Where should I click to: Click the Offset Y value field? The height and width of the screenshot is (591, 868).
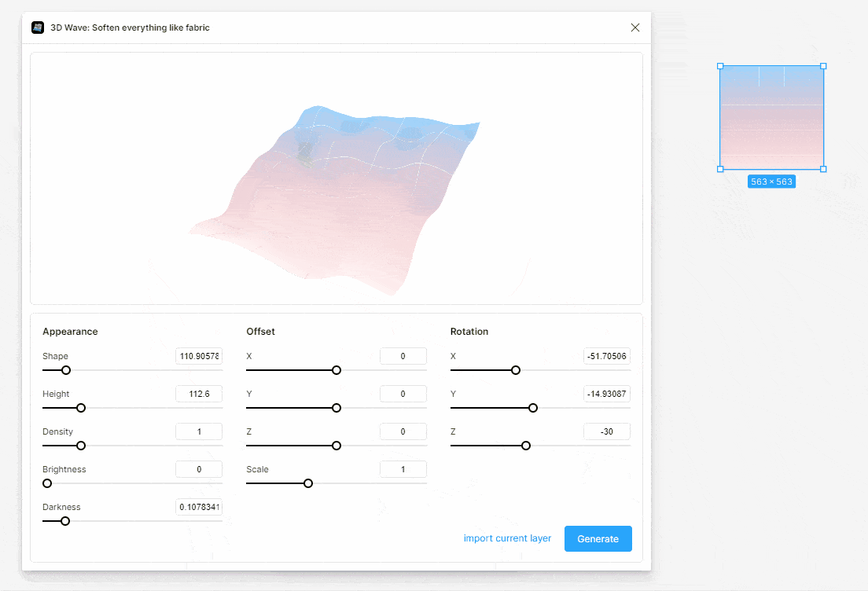[x=403, y=394]
